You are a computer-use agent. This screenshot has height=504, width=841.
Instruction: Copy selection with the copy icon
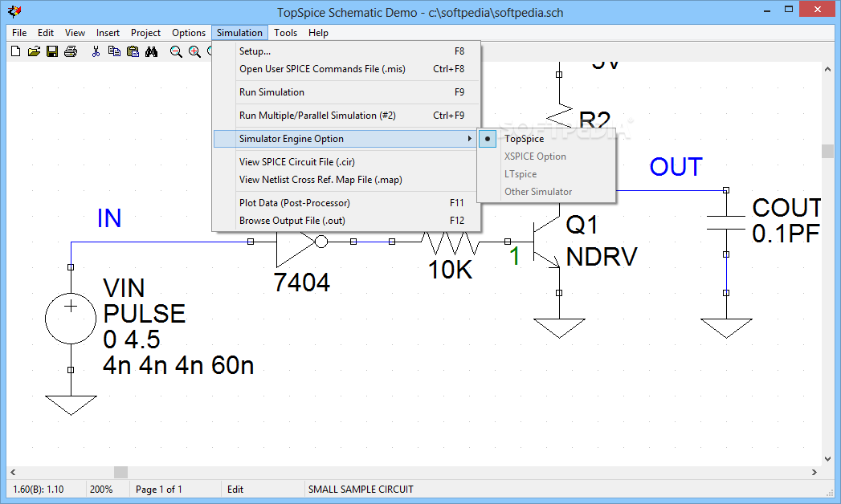[x=114, y=51]
